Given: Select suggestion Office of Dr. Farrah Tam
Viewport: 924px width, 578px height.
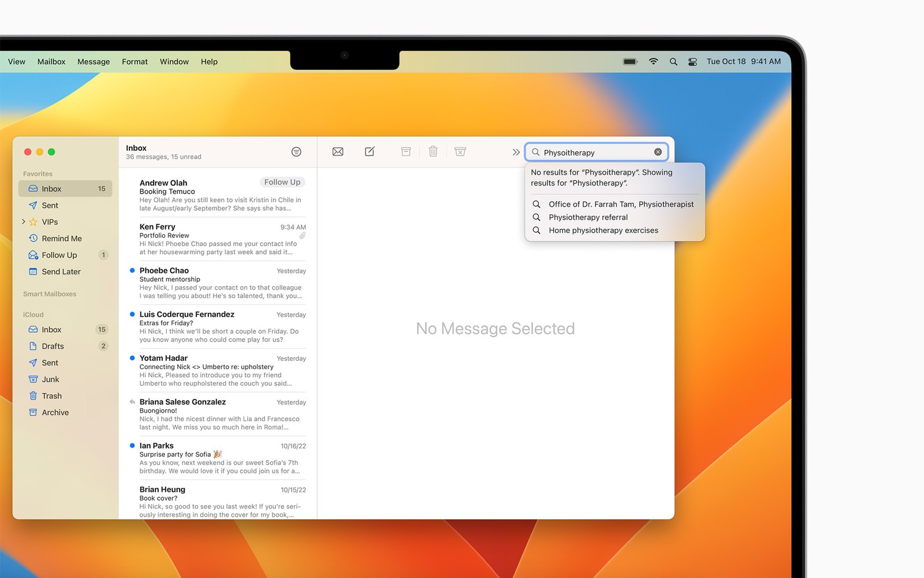Looking at the screenshot, I should (x=615, y=204).
